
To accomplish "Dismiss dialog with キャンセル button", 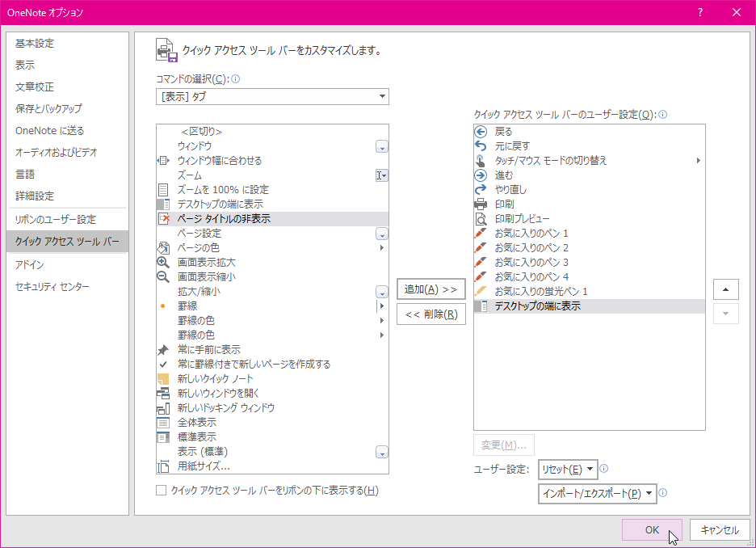I will pyautogui.click(x=720, y=529).
